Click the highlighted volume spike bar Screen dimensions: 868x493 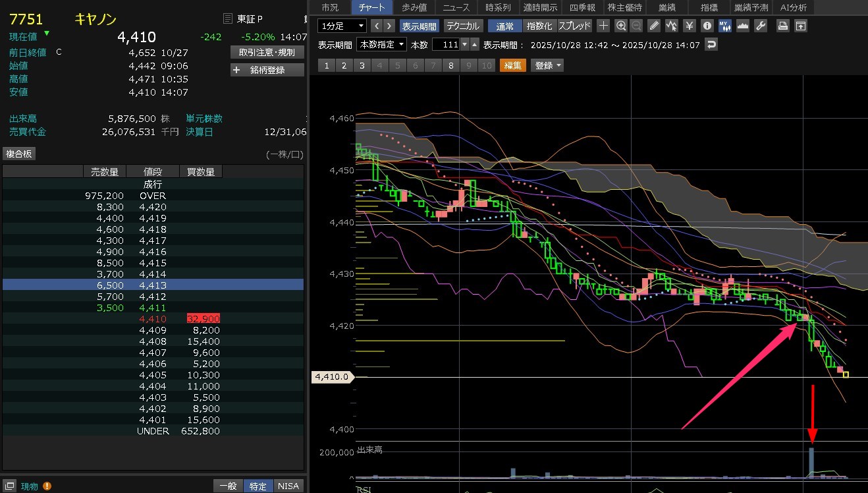point(811,463)
